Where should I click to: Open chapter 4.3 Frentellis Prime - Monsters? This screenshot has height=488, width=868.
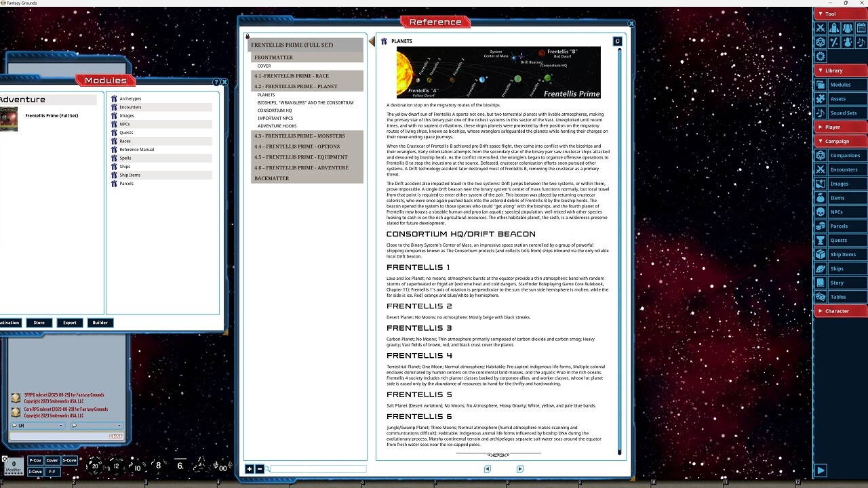(307, 136)
